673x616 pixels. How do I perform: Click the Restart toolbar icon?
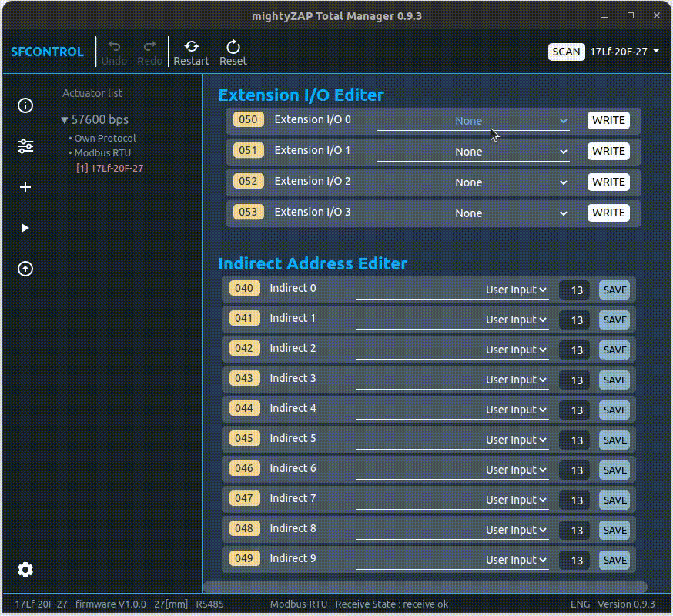click(191, 52)
